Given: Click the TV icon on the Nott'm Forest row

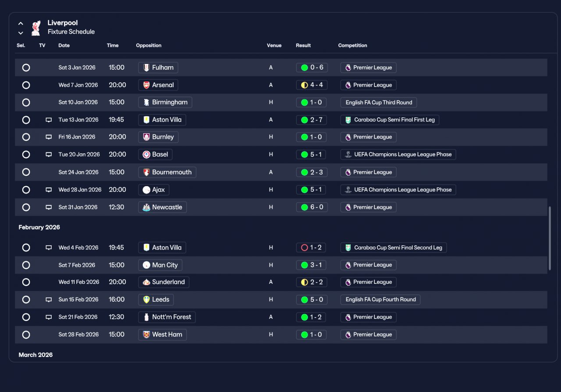Looking at the screenshot, I should pos(49,317).
